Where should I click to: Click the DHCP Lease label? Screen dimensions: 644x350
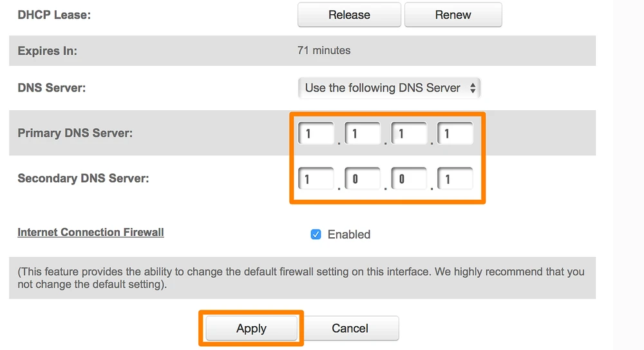(54, 14)
